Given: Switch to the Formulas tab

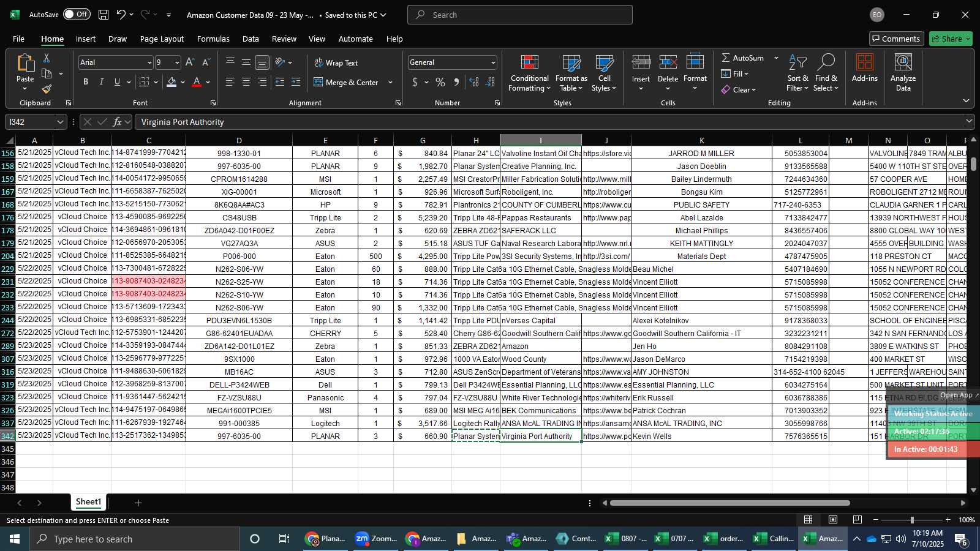Looking at the screenshot, I should (x=213, y=39).
